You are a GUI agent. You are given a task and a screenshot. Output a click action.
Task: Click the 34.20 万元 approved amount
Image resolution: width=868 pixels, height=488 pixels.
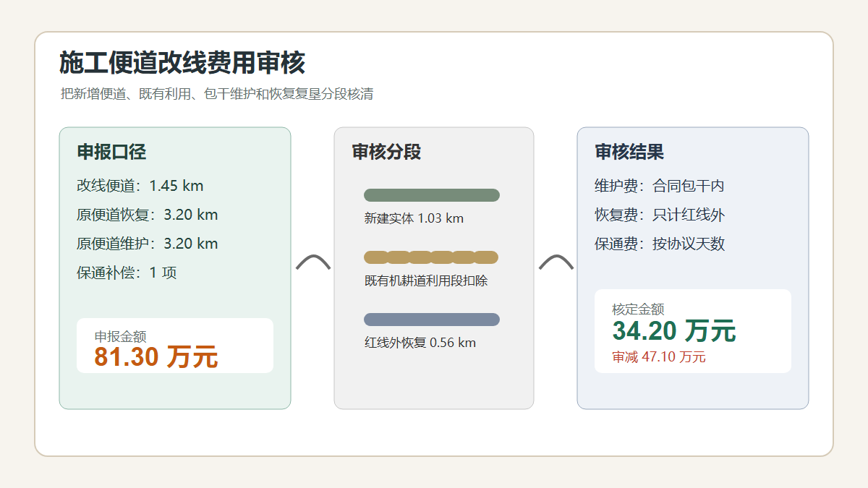(674, 330)
